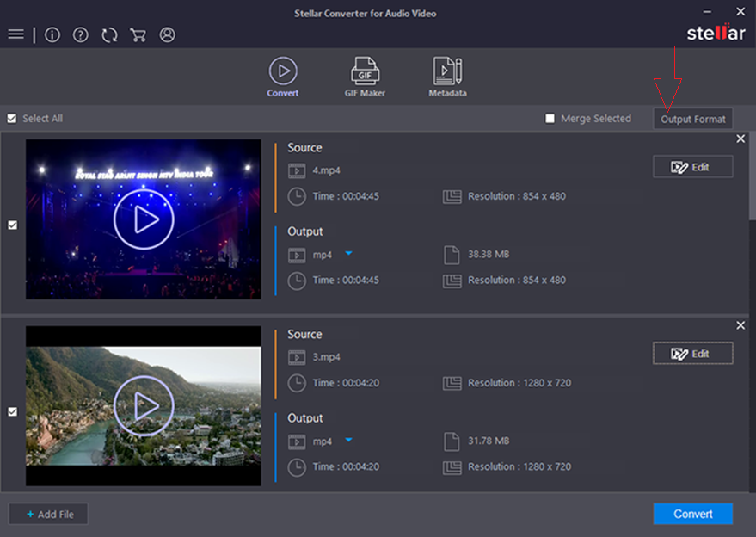Enable the Merge Selected checkbox

[550, 119]
